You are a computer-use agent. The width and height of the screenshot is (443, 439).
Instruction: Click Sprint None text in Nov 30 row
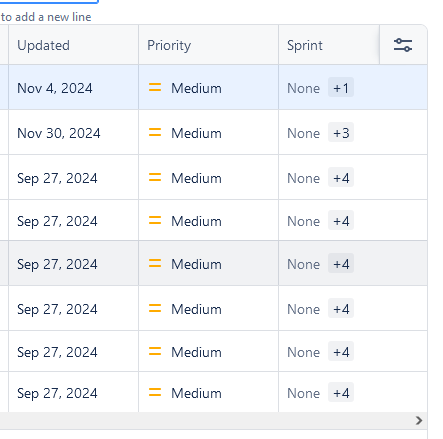pyautogui.click(x=303, y=133)
